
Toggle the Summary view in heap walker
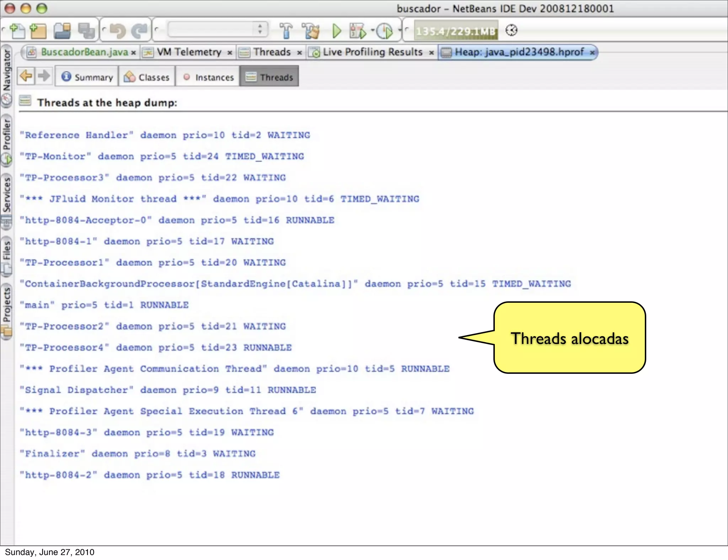pyautogui.click(x=87, y=77)
